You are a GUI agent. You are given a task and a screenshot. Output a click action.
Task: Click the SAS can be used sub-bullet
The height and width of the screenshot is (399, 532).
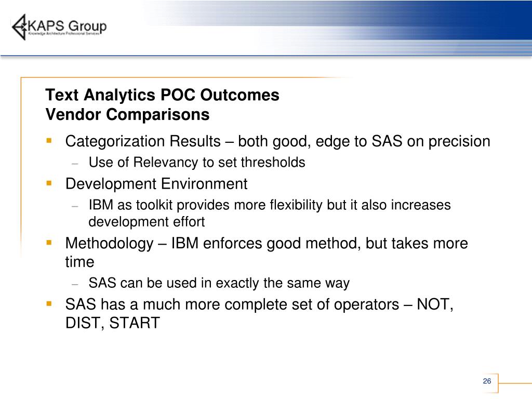tap(219, 283)
